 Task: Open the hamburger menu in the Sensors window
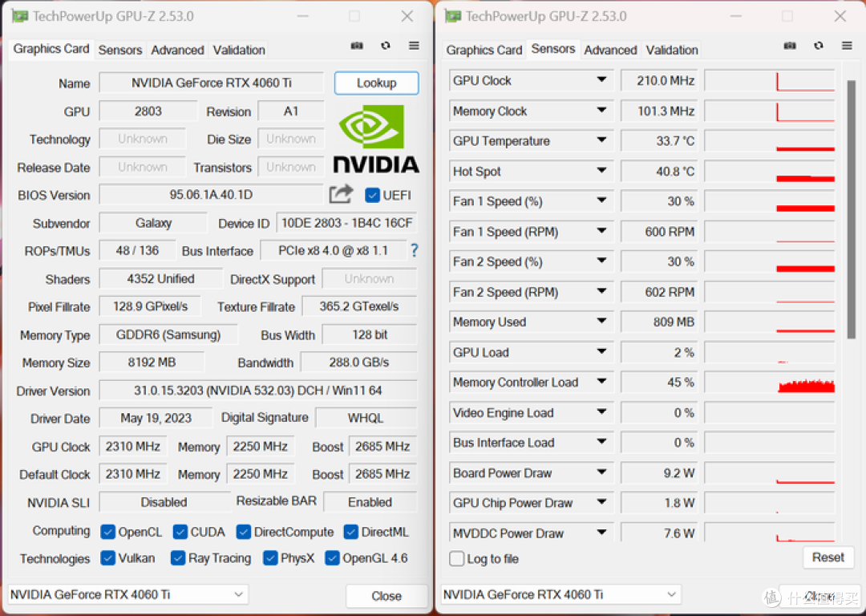(847, 46)
